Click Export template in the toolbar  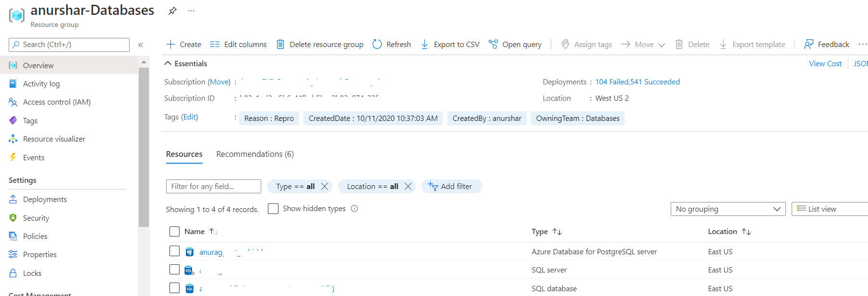tap(752, 45)
